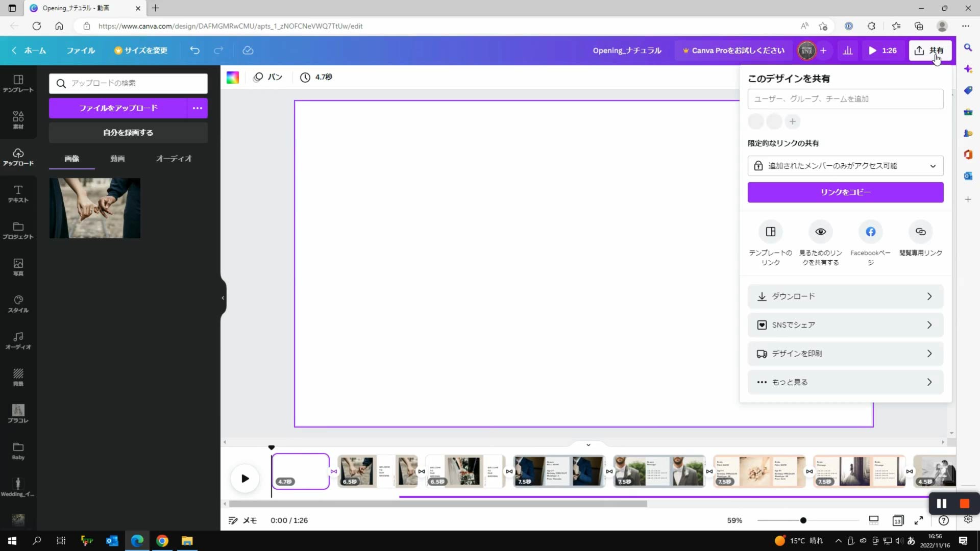Viewport: 980px width, 551px height.
Task: Open the 素材 elements panel
Action: click(18, 120)
